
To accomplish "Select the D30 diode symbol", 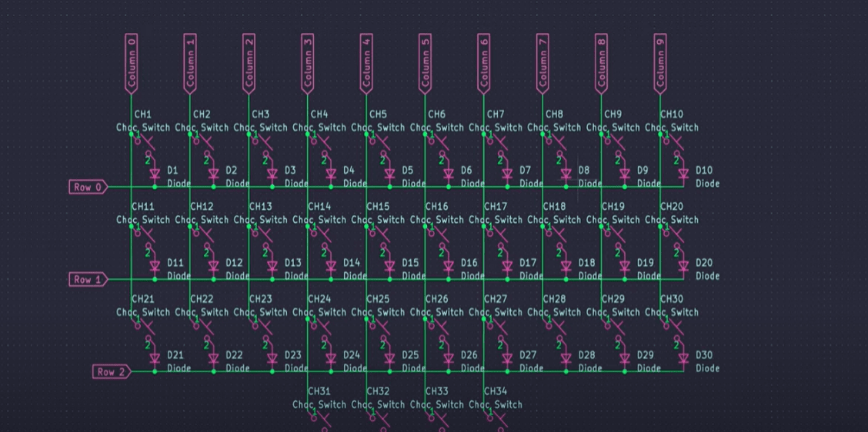I will pyautogui.click(x=683, y=358).
